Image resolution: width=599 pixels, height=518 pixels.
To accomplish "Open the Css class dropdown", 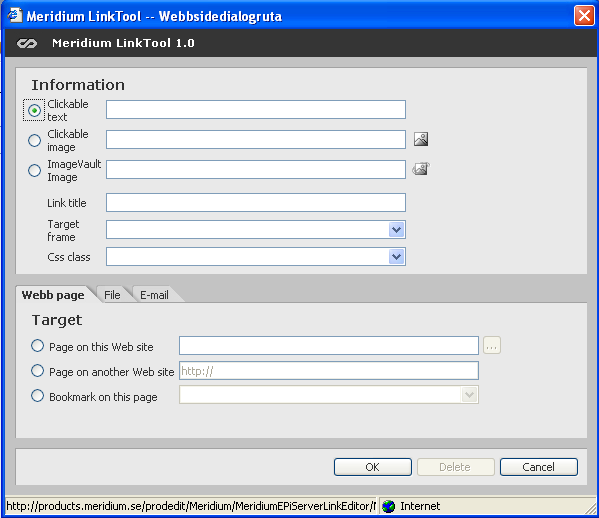I will tap(397, 256).
